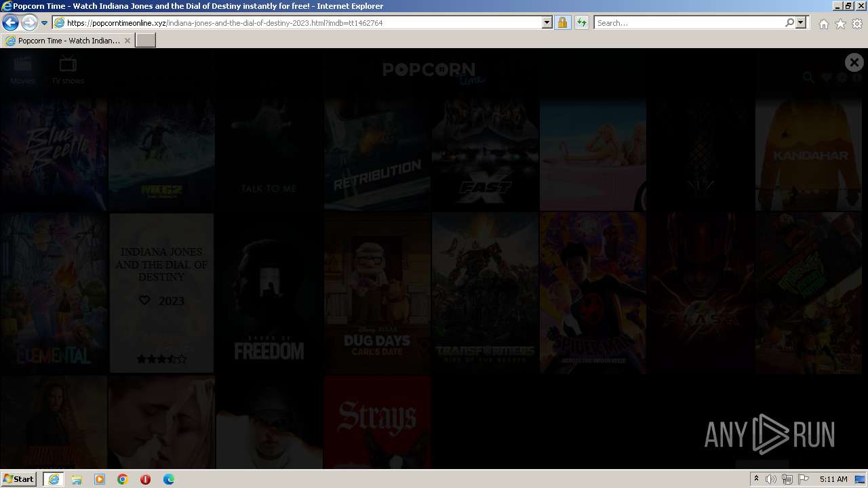Open the volume speaker tray icon

(x=771, y=479)
